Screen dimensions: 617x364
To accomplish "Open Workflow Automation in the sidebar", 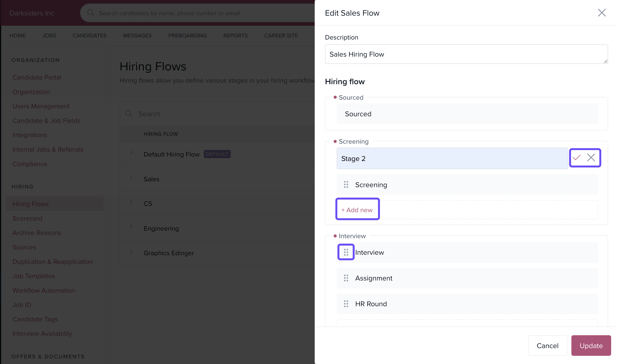I will pos(44,290).
